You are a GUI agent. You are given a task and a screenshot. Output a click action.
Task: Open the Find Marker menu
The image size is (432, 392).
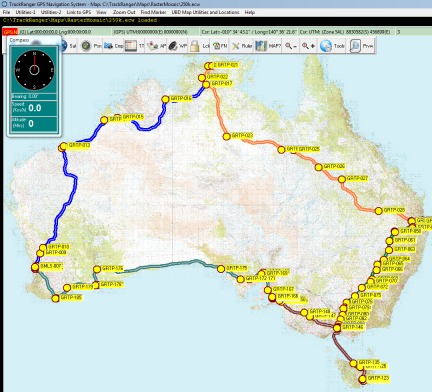pyautogui.click(x=153, y=12)
